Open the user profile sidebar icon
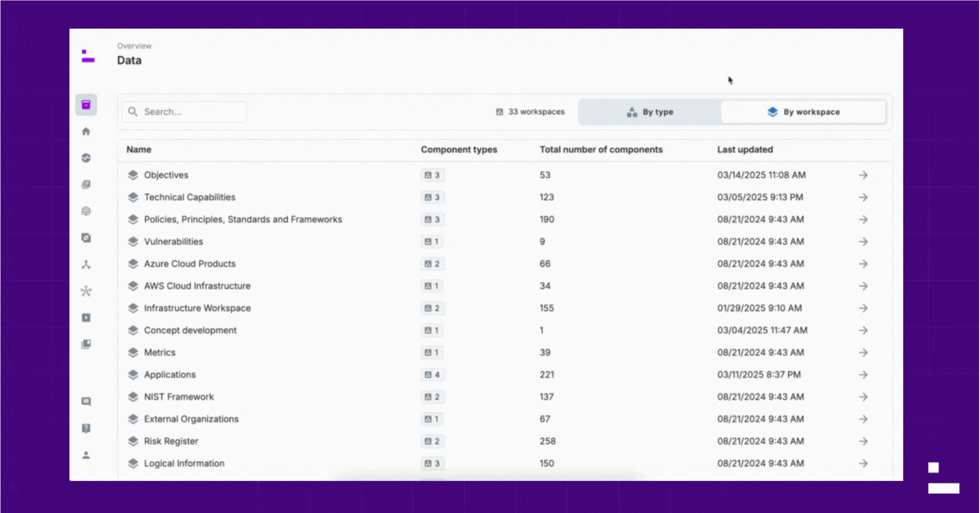This screenshot has height=513, width=980. [x=86, y=455]
